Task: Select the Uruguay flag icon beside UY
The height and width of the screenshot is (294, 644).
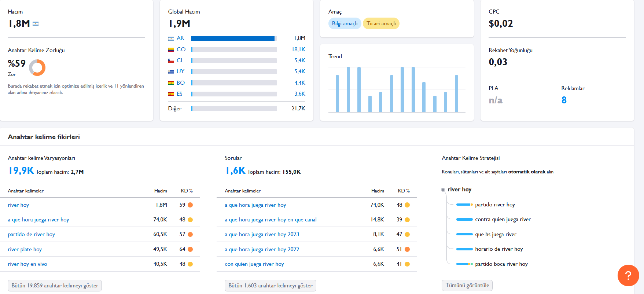Action: click(171, 72)
